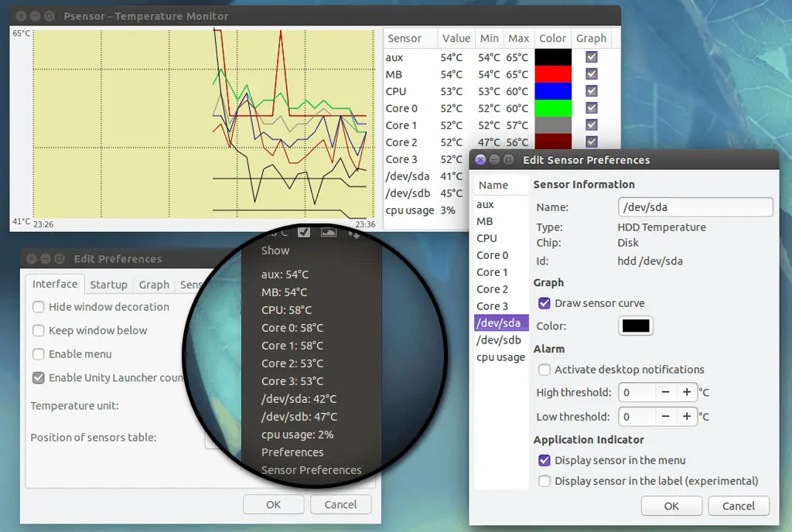Select Show in the indicator menu
The height and width of the screenshot is (532, 792).
(275, 251)
